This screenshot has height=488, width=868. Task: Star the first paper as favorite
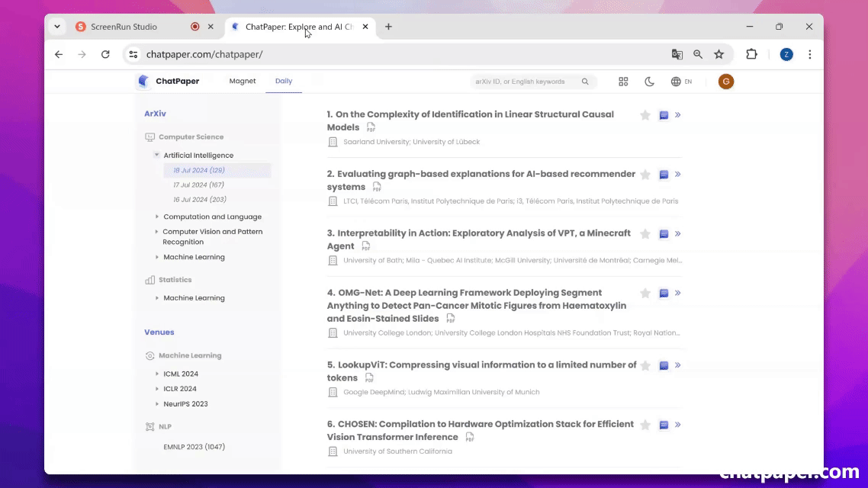click(645, 115)
